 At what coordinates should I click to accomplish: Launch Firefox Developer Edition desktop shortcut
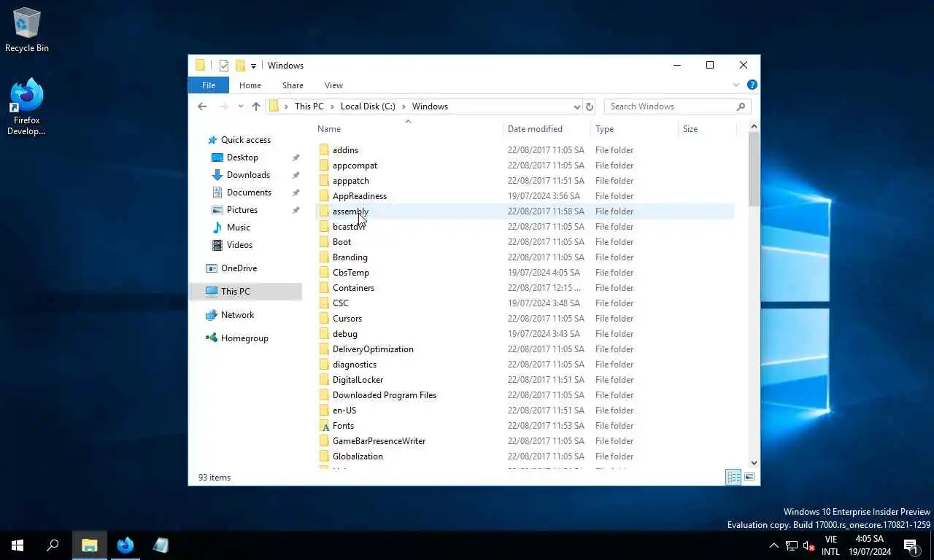pyautogui.click(x=27, y=107)
